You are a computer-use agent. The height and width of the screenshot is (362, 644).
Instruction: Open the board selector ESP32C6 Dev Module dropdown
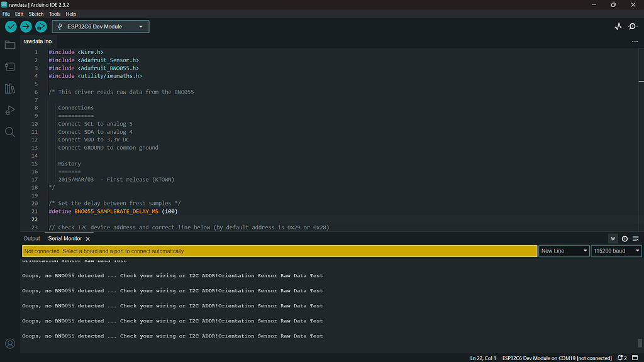[101, 26]
